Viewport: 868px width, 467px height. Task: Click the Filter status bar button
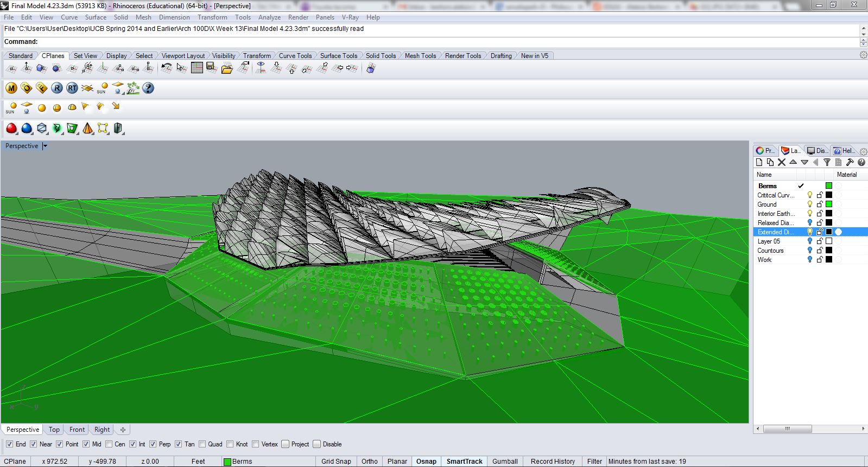pos(594,462)
